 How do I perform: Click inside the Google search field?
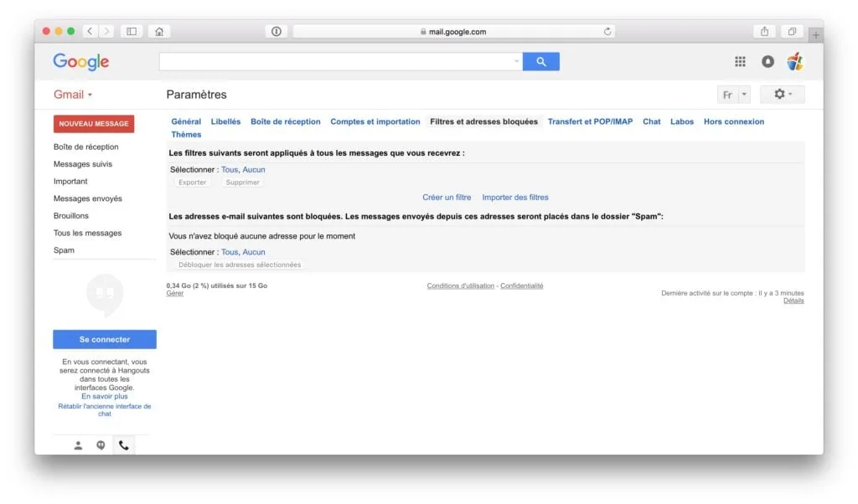[x=335, y=61]
